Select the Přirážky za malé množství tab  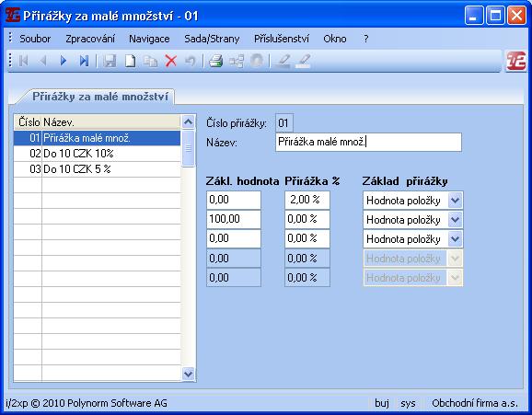click(x=100, y=97)
